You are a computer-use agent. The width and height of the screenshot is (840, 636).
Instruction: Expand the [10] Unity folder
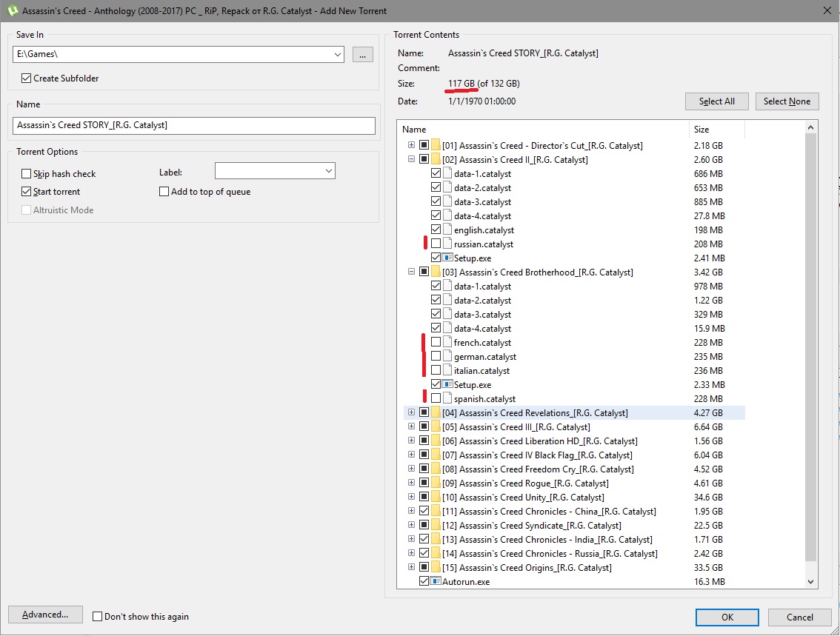411,497
